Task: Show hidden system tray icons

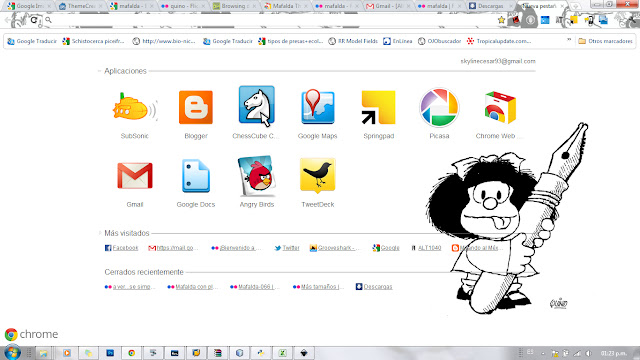Action: click(543, 353)
